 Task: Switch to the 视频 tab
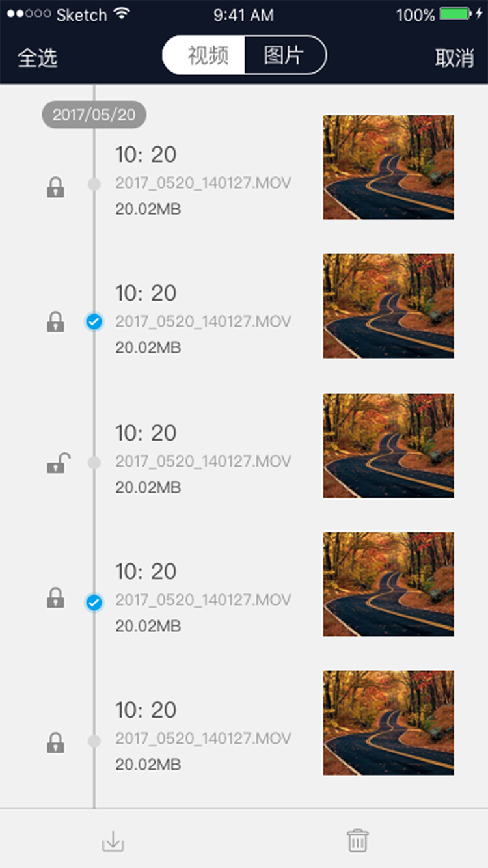click(x=207, y=56)
